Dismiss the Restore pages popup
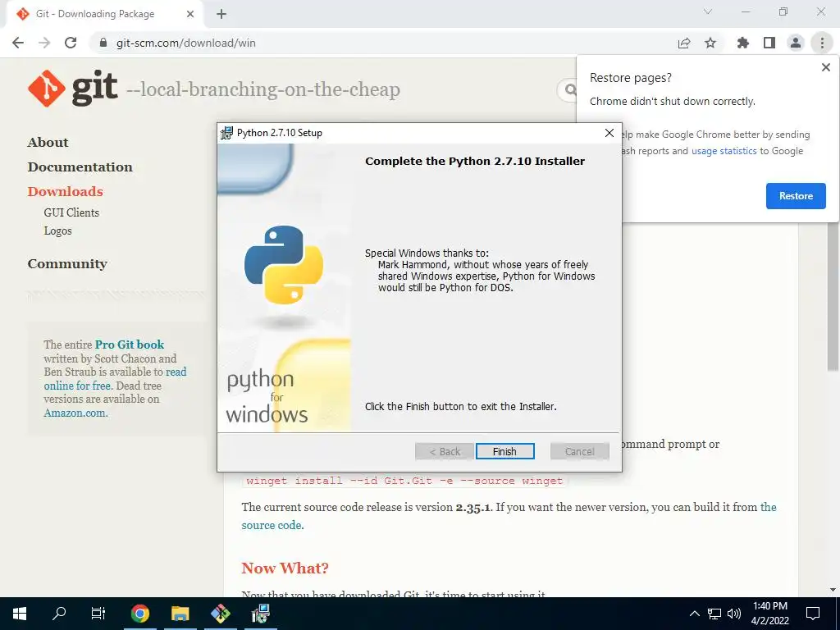The image size is (840, 630). 825,67
